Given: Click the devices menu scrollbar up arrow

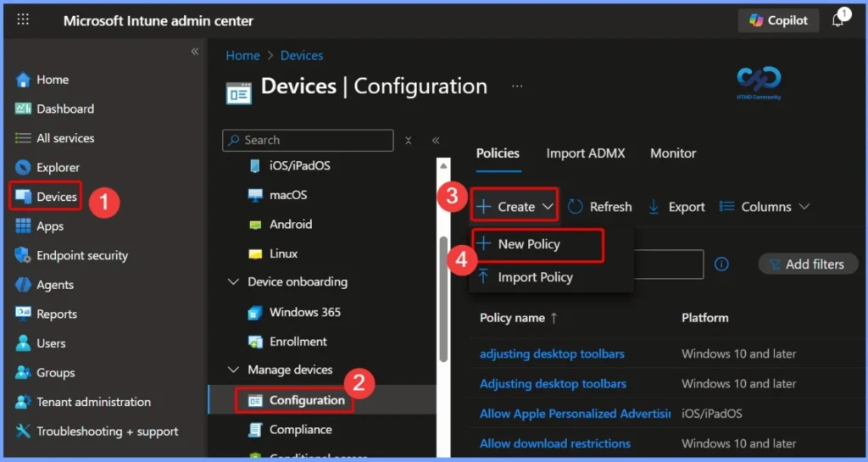Looking at the screenshot, I should coord(443,165).
